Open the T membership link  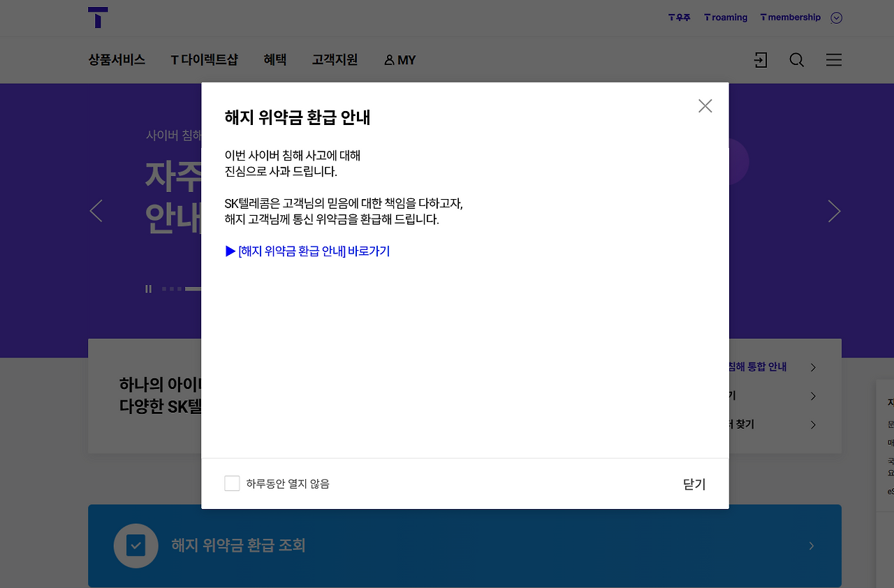pyautogui.click(x=791, y=17)
